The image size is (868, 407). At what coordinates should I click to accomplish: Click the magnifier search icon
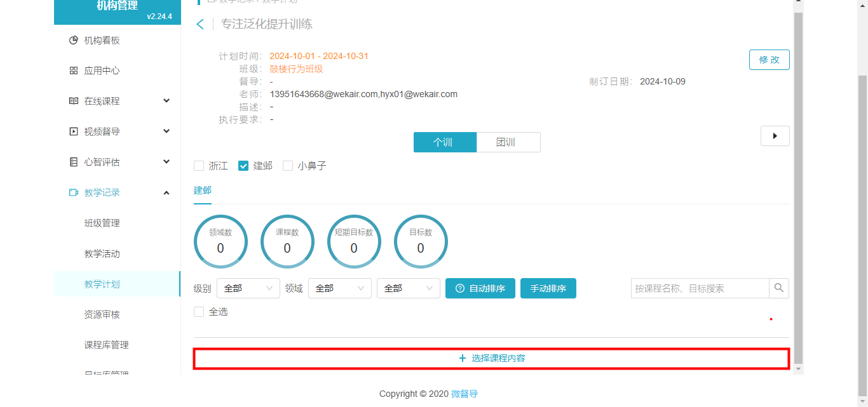779,288
